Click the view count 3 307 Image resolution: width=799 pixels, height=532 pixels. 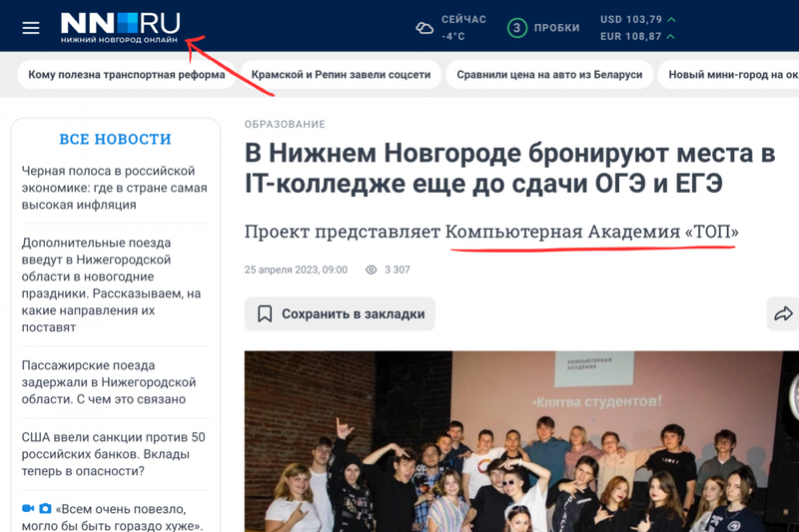[x=398, y=269]
